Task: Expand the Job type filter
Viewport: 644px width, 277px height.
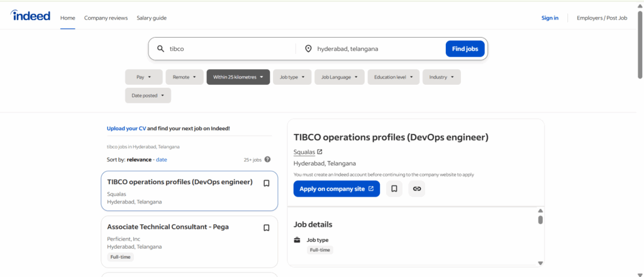Action: [292, 77]
